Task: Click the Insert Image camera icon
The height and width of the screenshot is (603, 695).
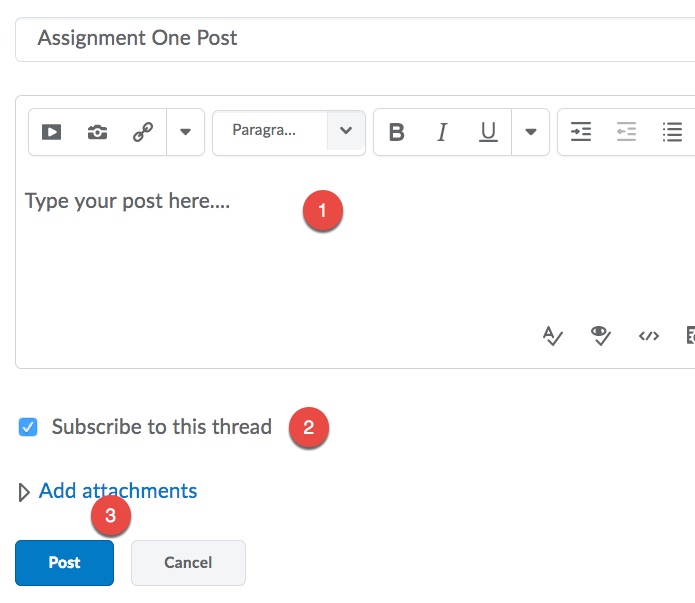Action: (x=97, y=132)
